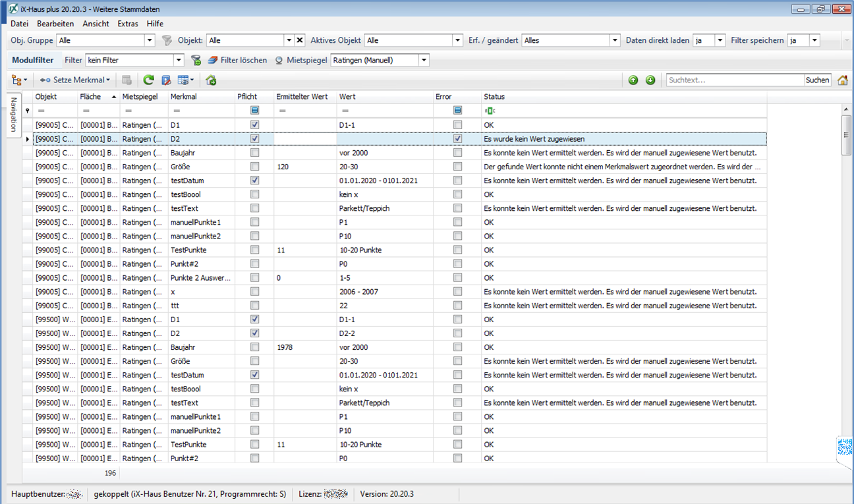Click into the Suchtext search field
854x504 pixels.
[734, 80]
